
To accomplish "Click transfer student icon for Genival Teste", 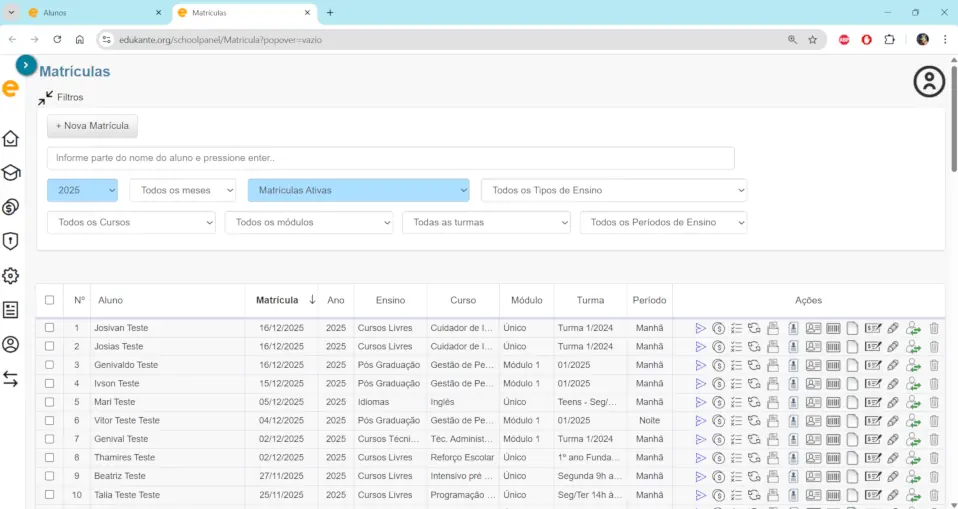I will (913, 439).
